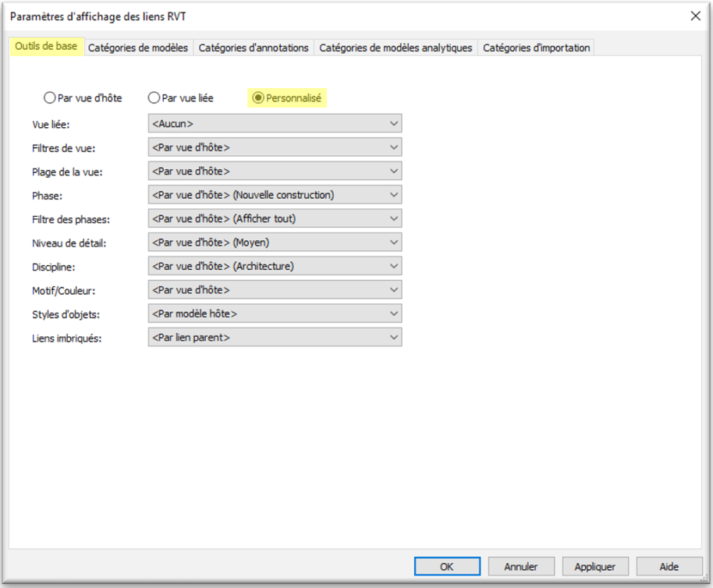Click the OK button
Image resolution: width=713 pixels, height=588 pixels.
[x=446, y=567]
